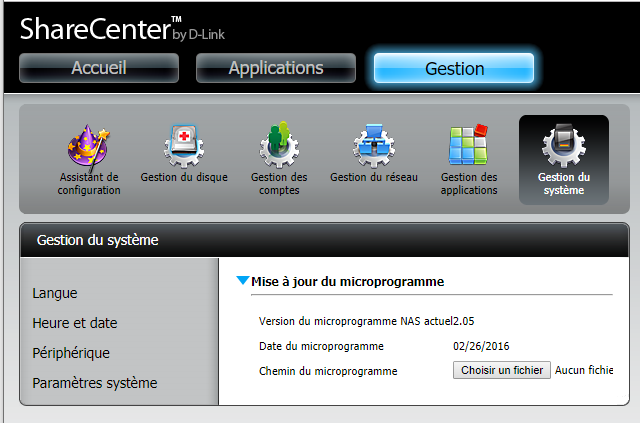Click the Choisir un fichier button

502,370
